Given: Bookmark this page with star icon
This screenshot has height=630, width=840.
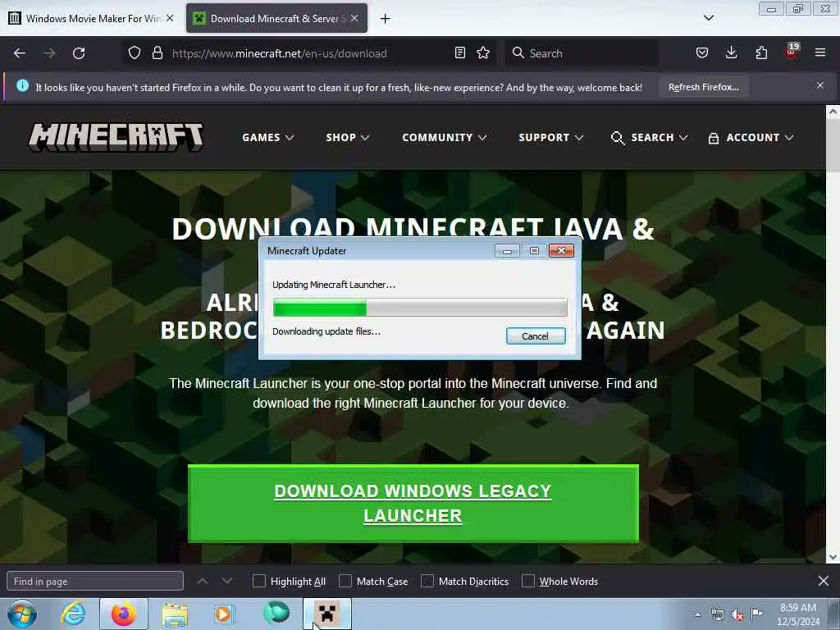Looking at the screenshot, I should click(x=483, y=53).
